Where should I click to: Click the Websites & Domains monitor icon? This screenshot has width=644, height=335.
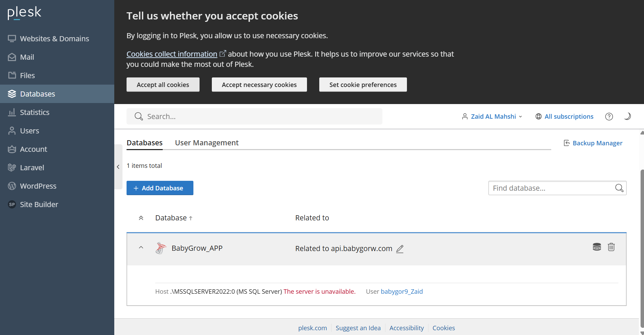point(12,39)
